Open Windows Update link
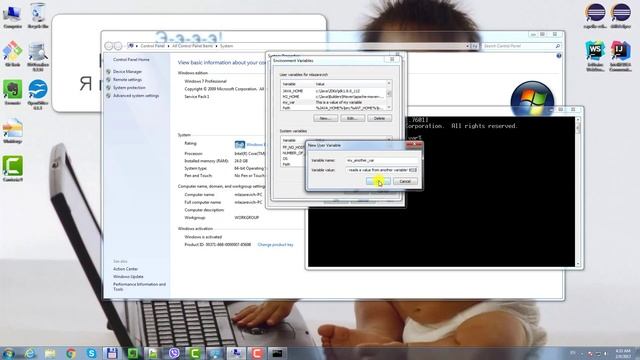This screenshot has width=640, height=360. tap(128, 277)
